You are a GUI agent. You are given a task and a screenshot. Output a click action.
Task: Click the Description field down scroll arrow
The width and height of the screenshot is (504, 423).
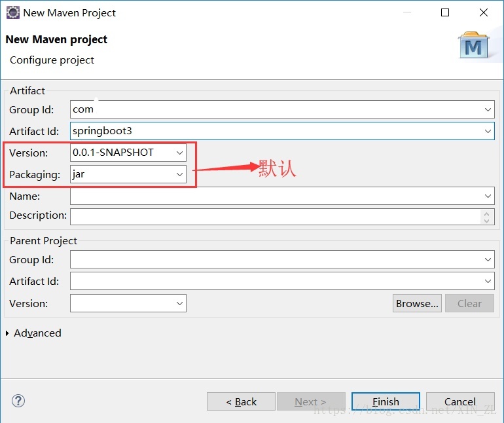tap(486, 221)
